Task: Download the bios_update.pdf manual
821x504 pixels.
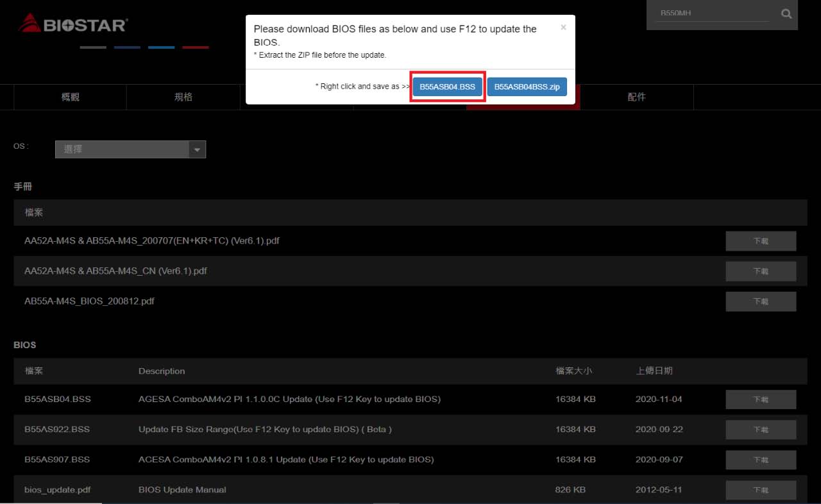Action: coord(761,490)
